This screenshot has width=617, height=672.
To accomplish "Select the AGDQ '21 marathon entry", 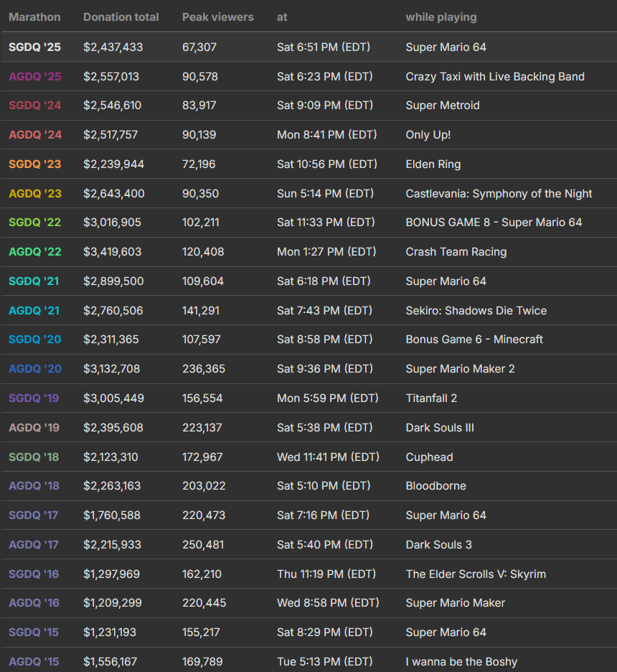I will click(x=34, y=310).
